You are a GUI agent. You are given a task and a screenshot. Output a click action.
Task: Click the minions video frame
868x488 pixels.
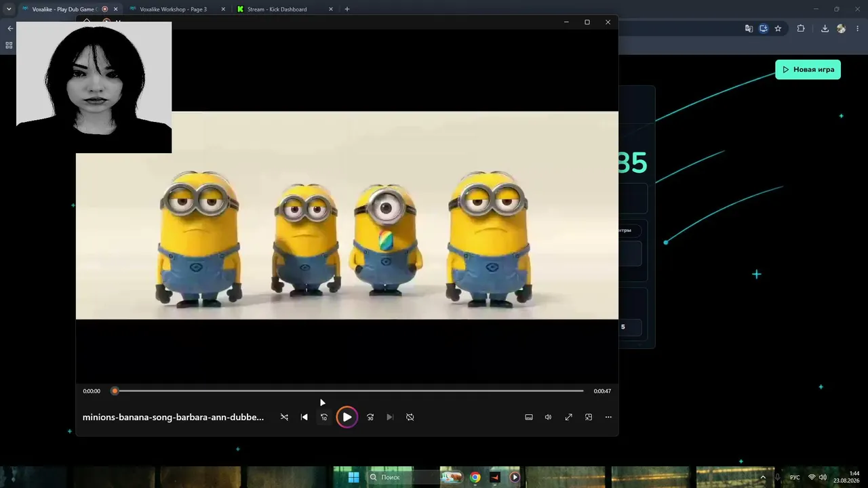(347, 215)
